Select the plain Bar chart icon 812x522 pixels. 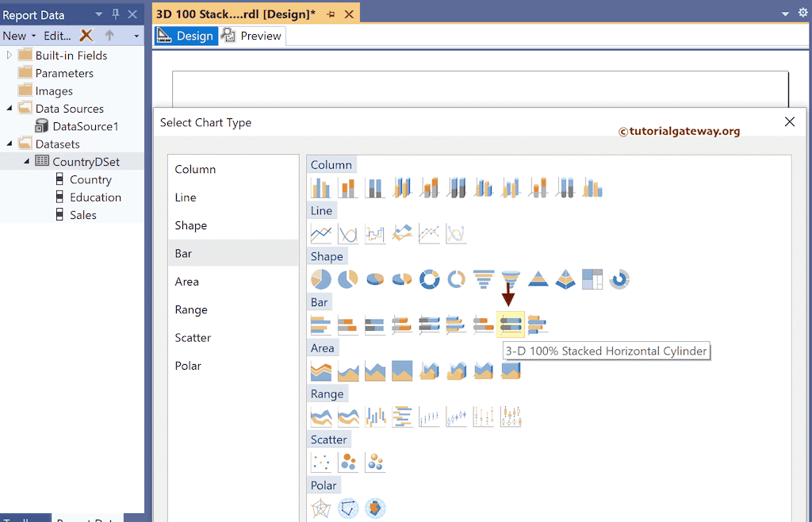coord(321,324)
